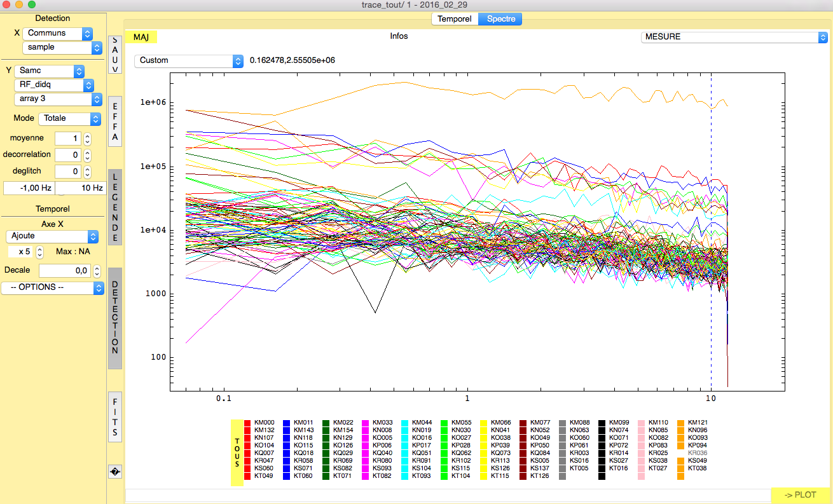Open the Custom preset dropdown above the plot
This screenshot has height=504, width=833.
tap(188, 60)
